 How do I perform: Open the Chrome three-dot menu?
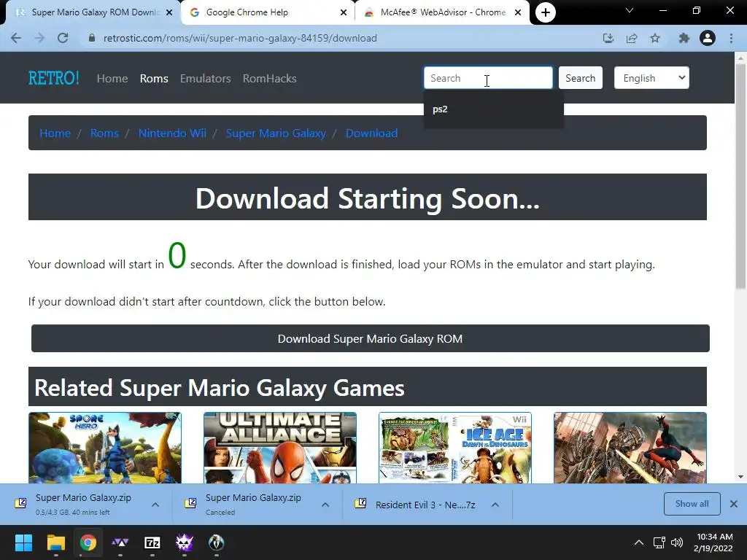click(731, 38)
